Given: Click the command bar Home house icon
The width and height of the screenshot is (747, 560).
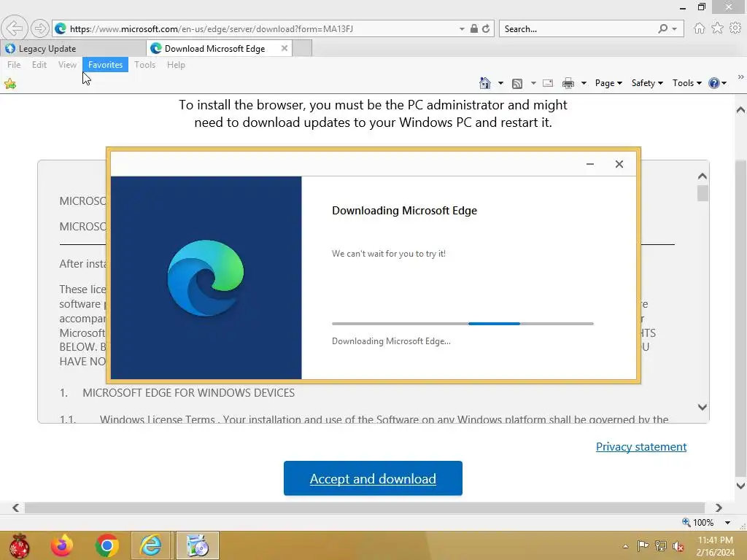Looking at the screenshot, I should 485,83.
